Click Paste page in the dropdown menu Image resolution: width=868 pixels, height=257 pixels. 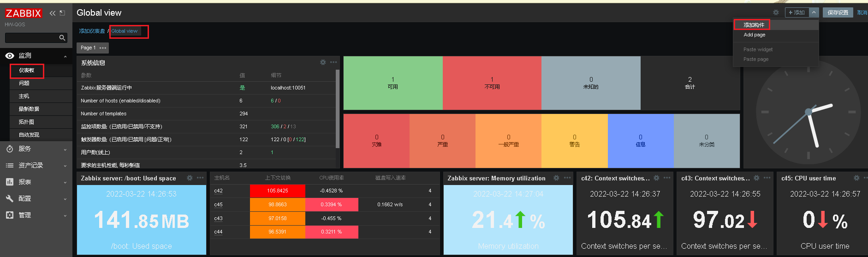tap(776, 59)
